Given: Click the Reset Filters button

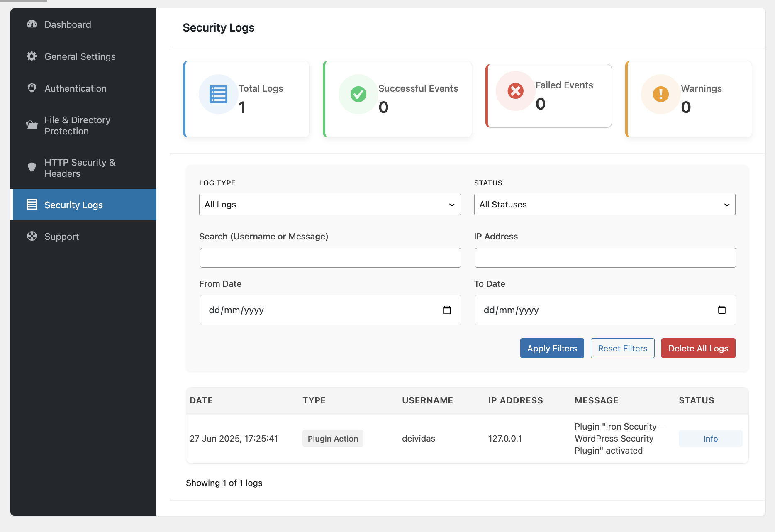Looking at the screenshot, I should pyautogui.click(x=622, y=349).
